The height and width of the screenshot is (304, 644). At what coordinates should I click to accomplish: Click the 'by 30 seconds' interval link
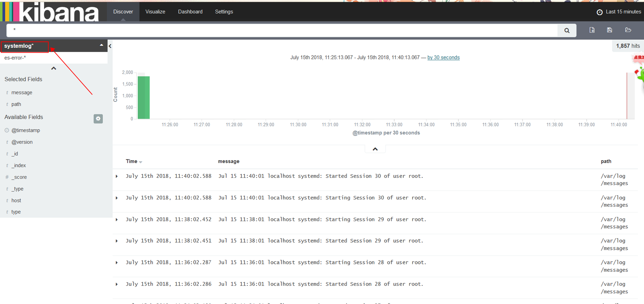coord(443,58)
